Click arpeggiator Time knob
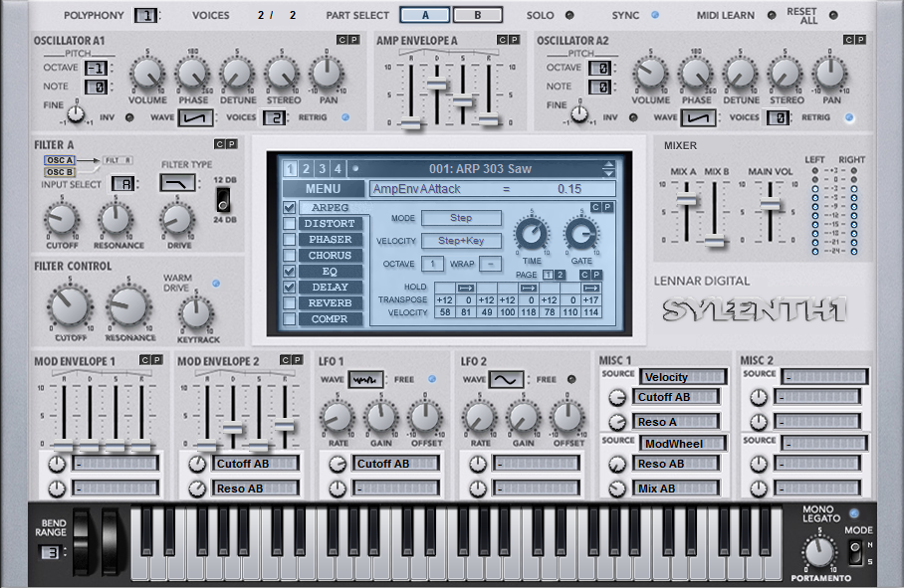Viewport: 904px width, 588px height. click(532, 234)
